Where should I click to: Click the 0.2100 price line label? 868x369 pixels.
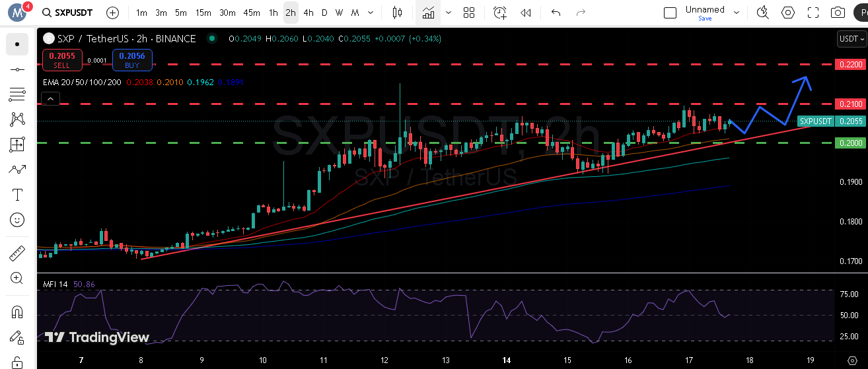point(850,104)
